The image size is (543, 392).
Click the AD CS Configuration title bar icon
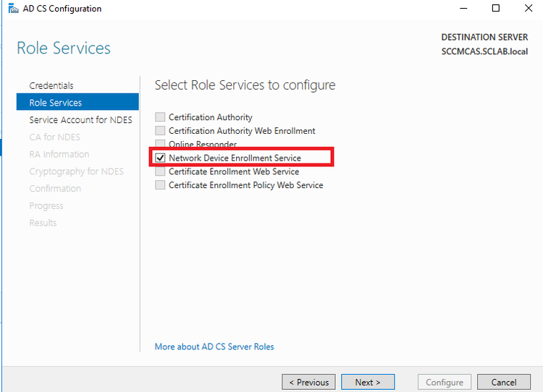coord(12,9)
